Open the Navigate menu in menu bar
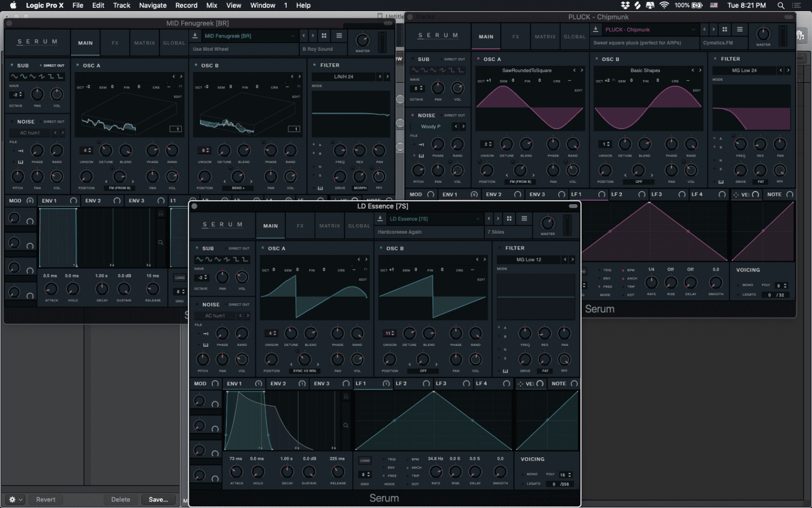Image resolution: width=812 pixels, height=508 pixels. pos(153,6)
